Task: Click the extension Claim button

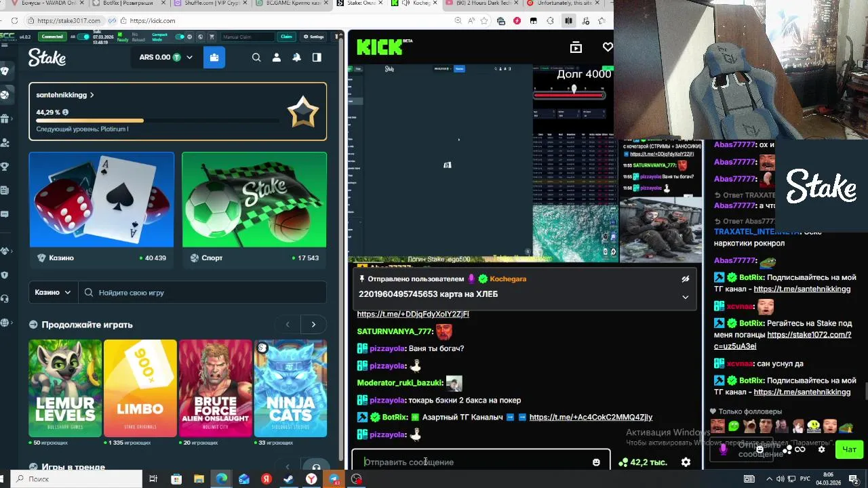Action: coord(286,37)
